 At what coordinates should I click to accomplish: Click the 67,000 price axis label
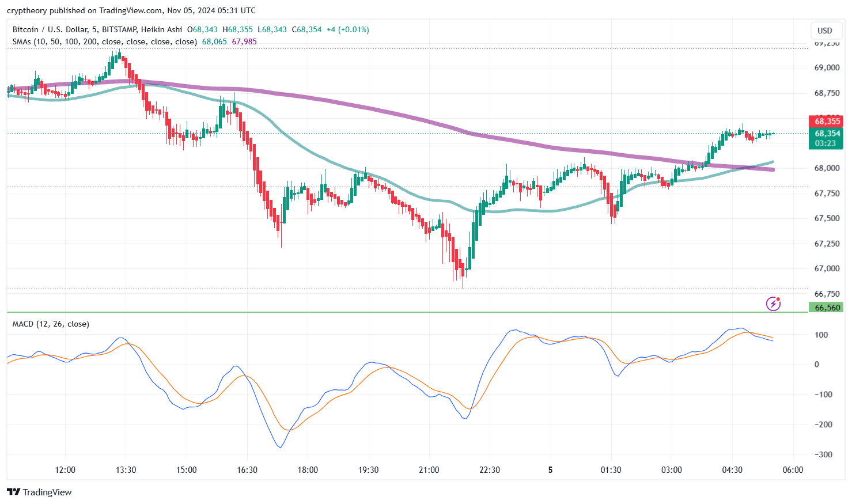827,268
